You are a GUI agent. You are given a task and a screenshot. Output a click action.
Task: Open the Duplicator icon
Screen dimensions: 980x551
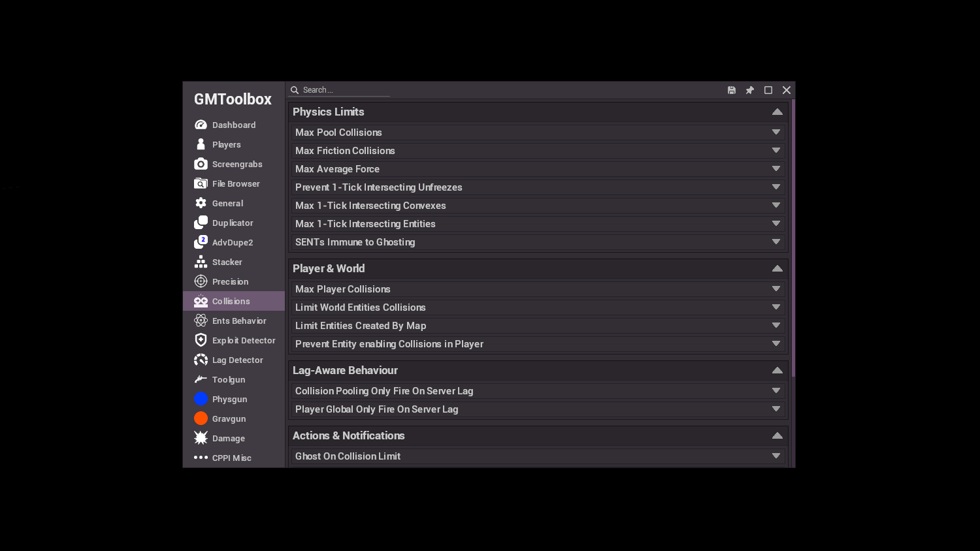pos(201,223)
